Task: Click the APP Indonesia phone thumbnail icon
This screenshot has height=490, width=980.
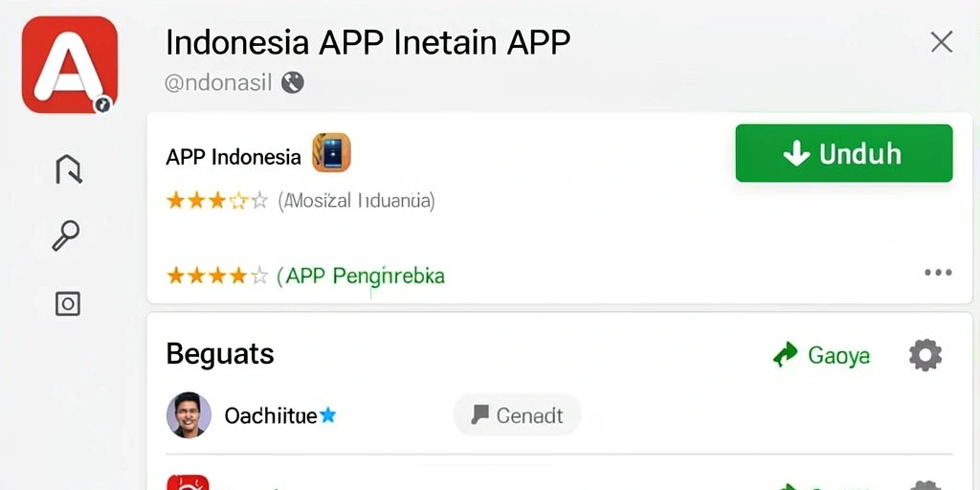Action: pos(331,152)
